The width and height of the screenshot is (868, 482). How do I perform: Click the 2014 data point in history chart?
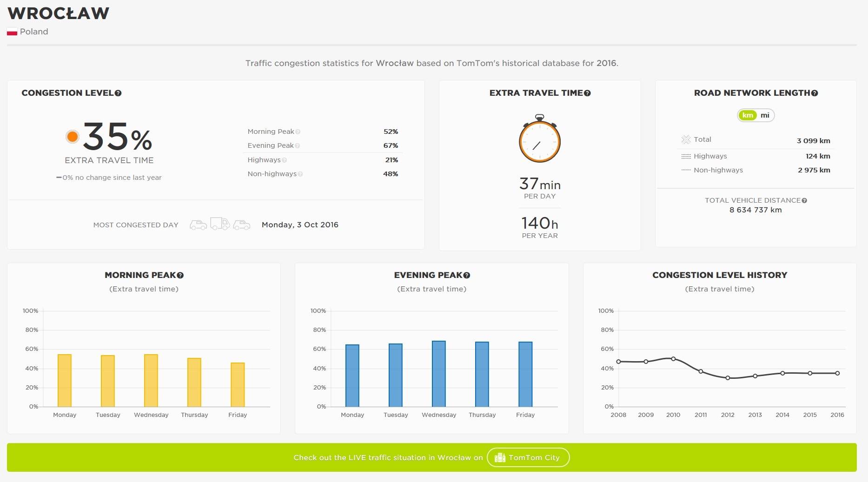tap(782, 373)
